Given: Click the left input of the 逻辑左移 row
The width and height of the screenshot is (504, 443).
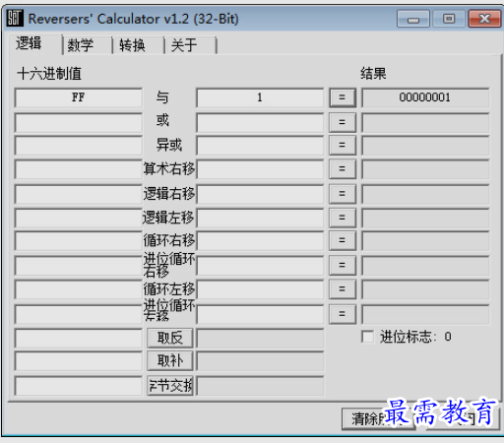Looking at the screenshot, I should [79, 218].
